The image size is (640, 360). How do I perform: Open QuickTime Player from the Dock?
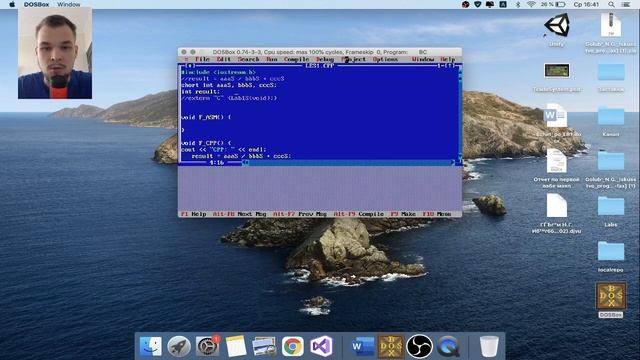(x=448, y=346)
